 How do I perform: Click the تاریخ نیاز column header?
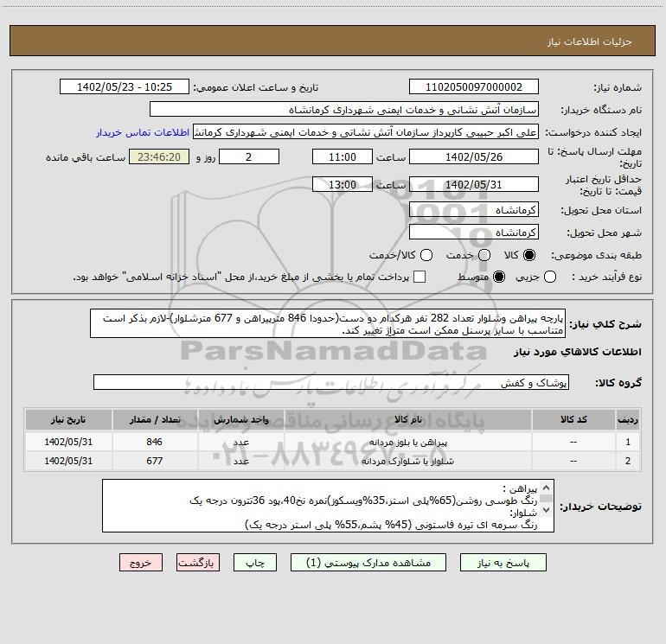pos(68,419)
